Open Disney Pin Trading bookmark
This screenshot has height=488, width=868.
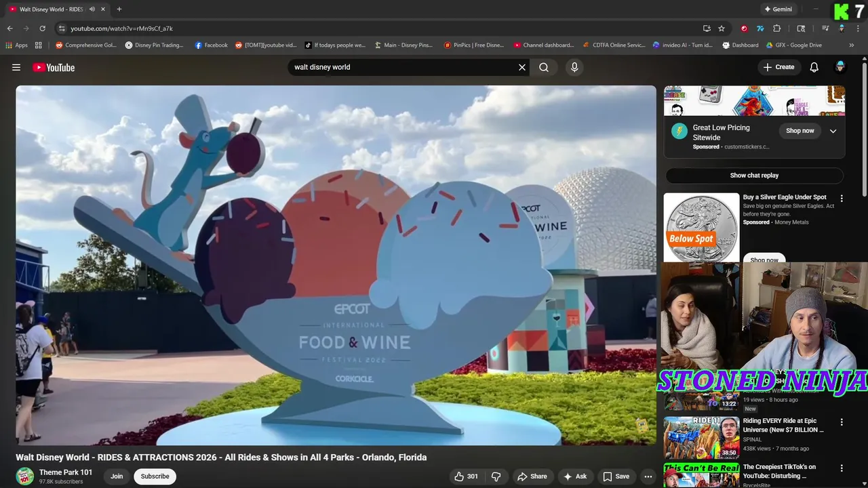point(154,45)
